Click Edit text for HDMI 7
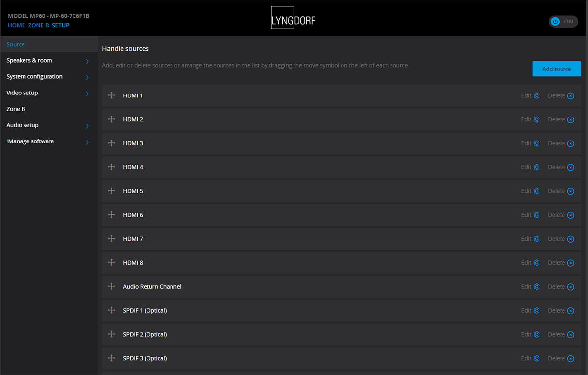 pos(526,239)
